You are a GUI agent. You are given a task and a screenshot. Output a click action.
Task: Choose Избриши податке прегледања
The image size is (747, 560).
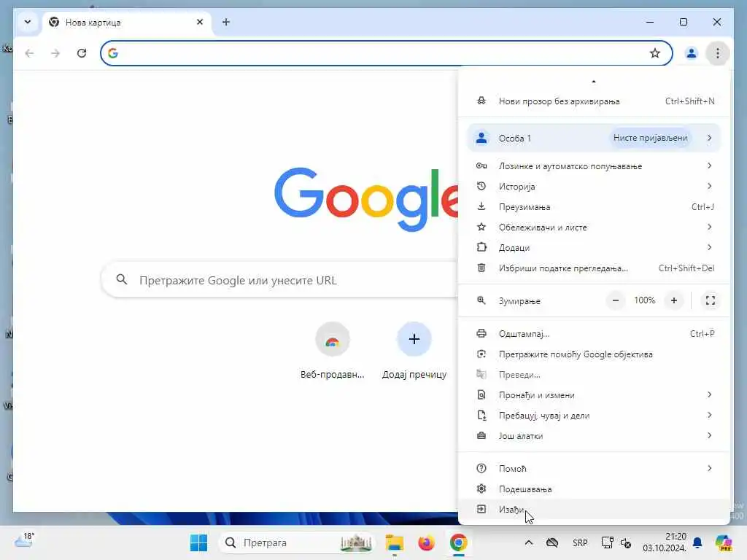tap(594, 268)
